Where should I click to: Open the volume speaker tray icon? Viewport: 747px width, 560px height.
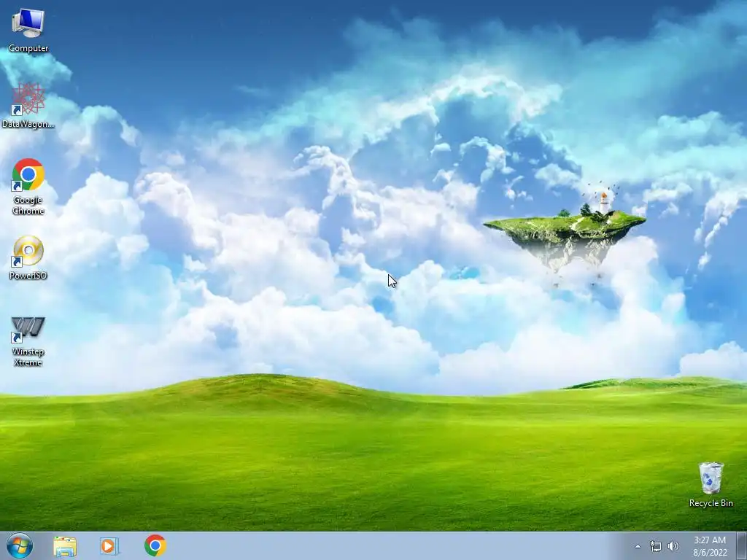pyautogui.click(x=673, y=546)
